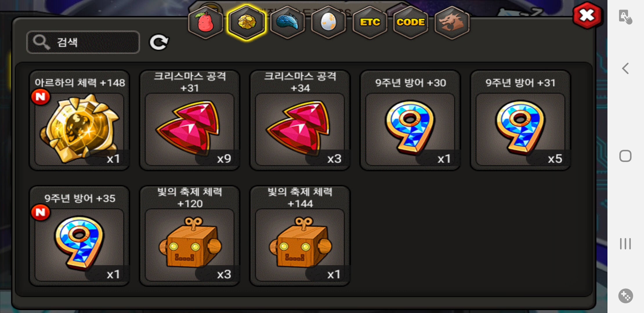Viewport: 644px width, 313px height.
Task: Close the inventory with red X
Action: coord(587,15)
